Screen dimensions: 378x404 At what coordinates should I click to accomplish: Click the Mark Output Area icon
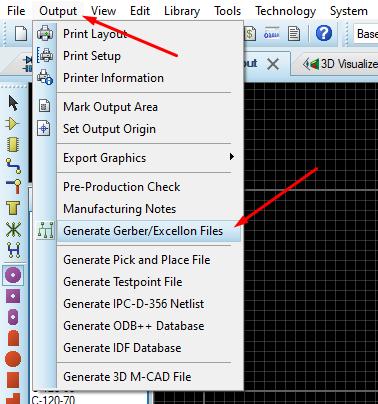[44, 106]
